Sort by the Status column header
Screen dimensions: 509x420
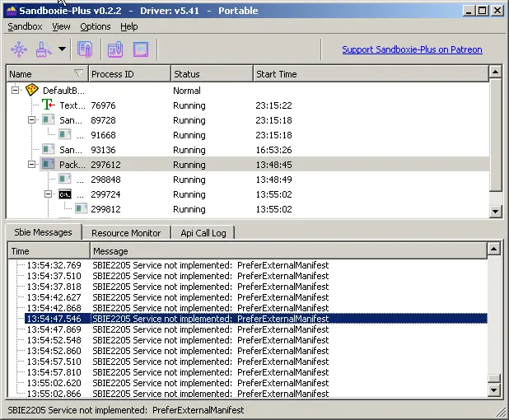[212, 74]
